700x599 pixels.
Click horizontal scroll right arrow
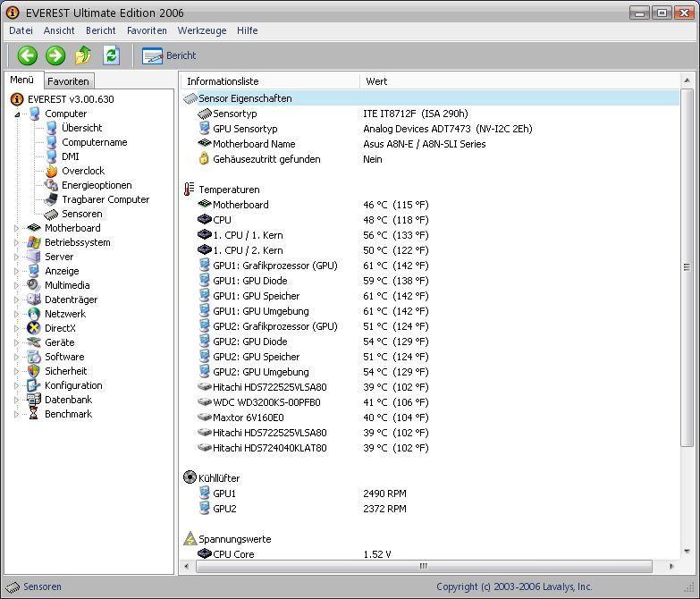(x=671, y=566)
